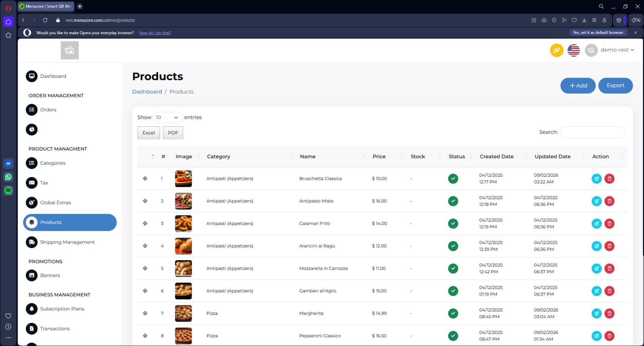Click the yellow link icon in header
This screenshot has width=644, height=346.
tap(556, 50)
